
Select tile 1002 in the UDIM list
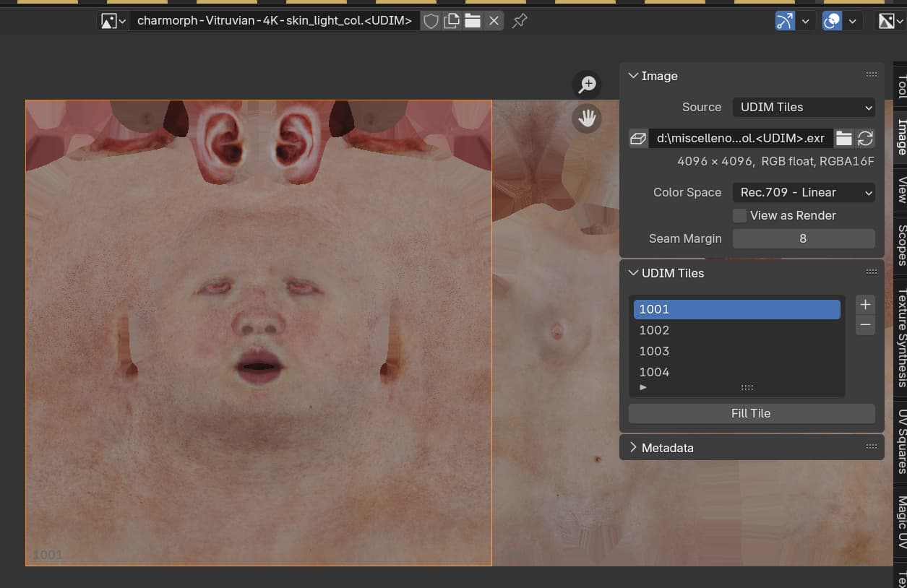click(x=736, y=330)
